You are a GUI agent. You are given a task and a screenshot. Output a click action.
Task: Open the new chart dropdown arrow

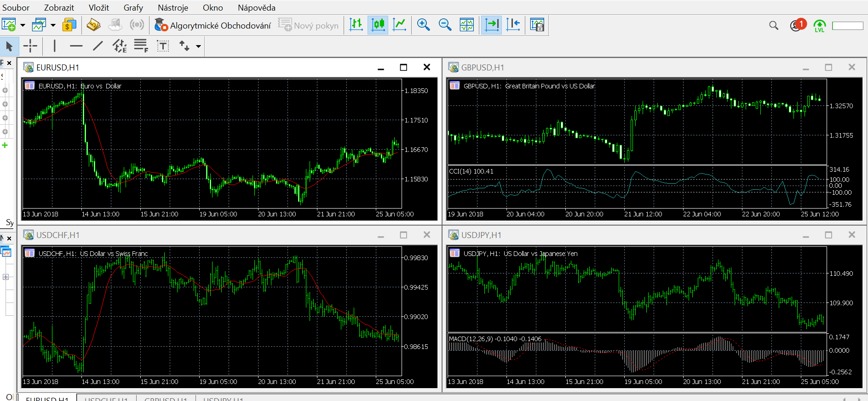click(23, 25)
